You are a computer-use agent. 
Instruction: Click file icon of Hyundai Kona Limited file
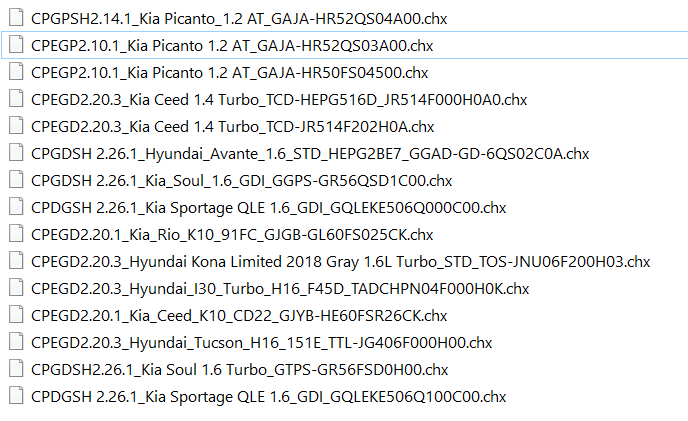coord(14,261)
